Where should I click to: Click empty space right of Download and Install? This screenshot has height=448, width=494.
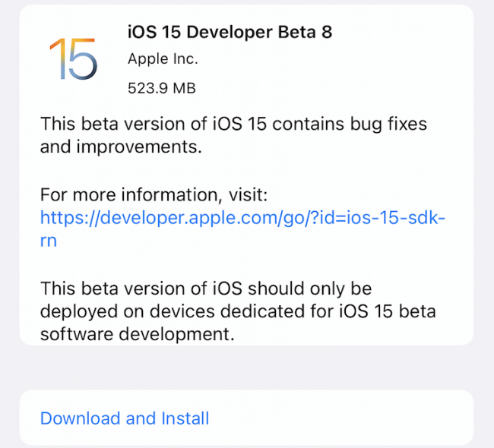tap(342, 418)
